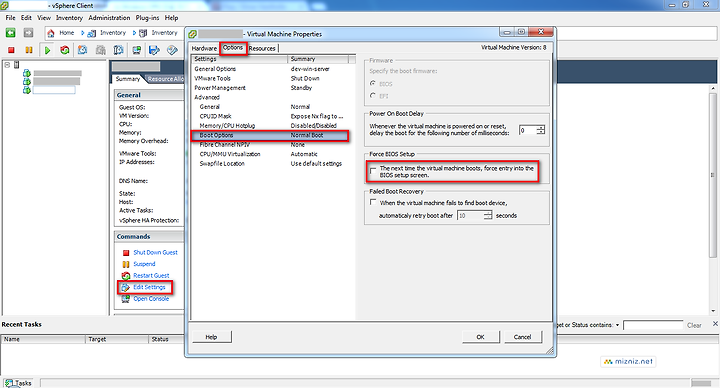This screenshot has width=720, height=388.
Task: Open the File menu
Action: coord(11,18)
